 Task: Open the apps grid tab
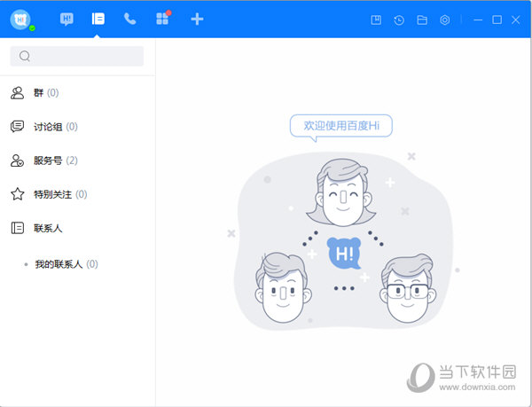coord(163,18)
